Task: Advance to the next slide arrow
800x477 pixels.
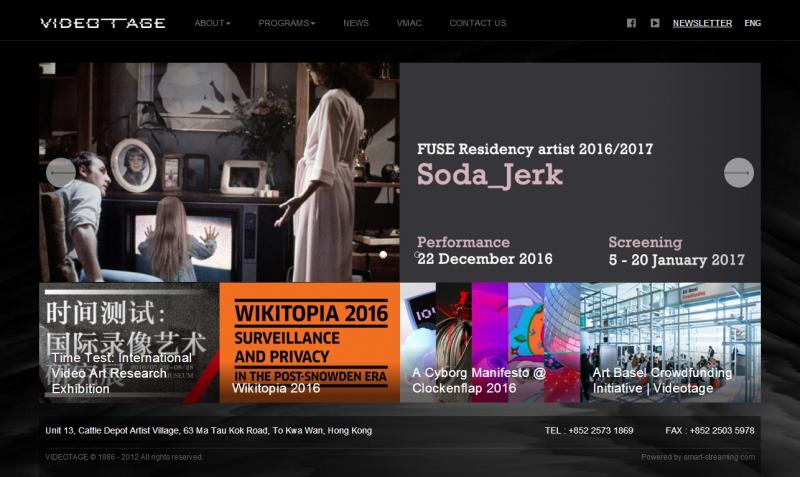Action: [x=738, y=173]
